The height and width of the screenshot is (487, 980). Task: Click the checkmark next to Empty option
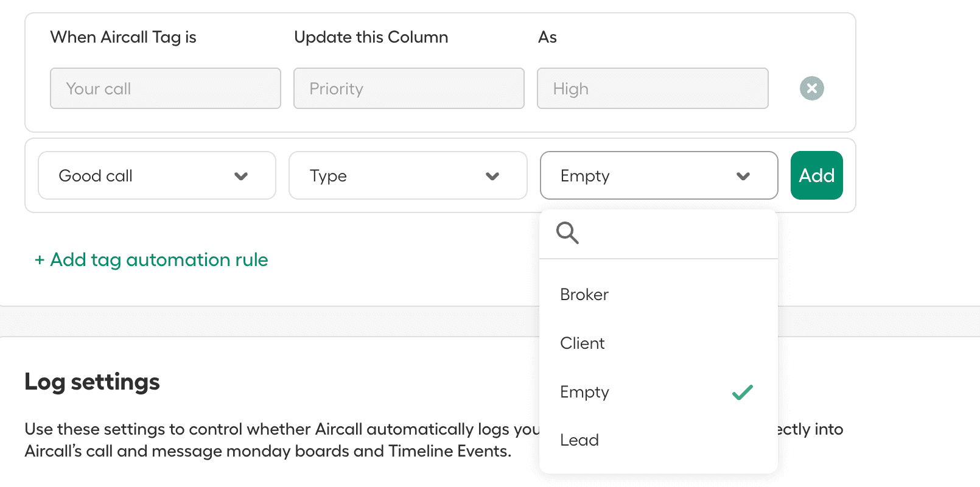[x=742, y=392]
